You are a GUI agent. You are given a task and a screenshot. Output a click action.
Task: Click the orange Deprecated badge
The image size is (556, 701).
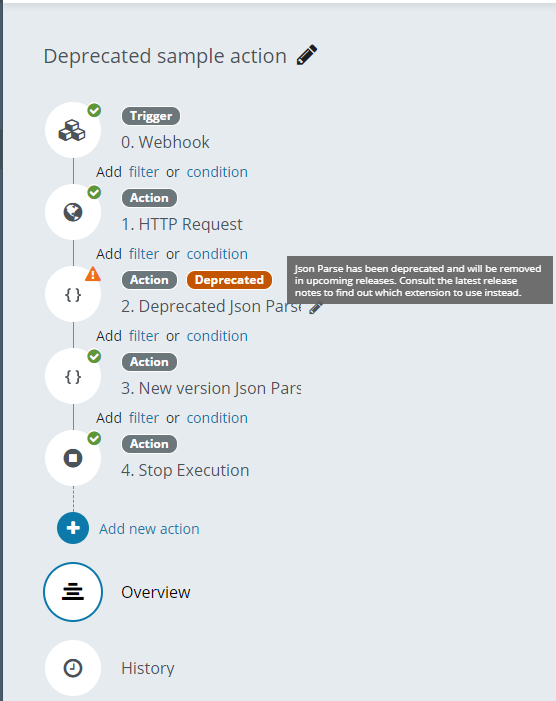229,280
